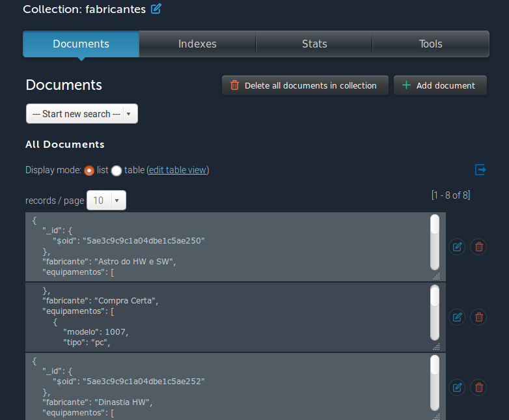Click the Add document button

click(440, 85)
